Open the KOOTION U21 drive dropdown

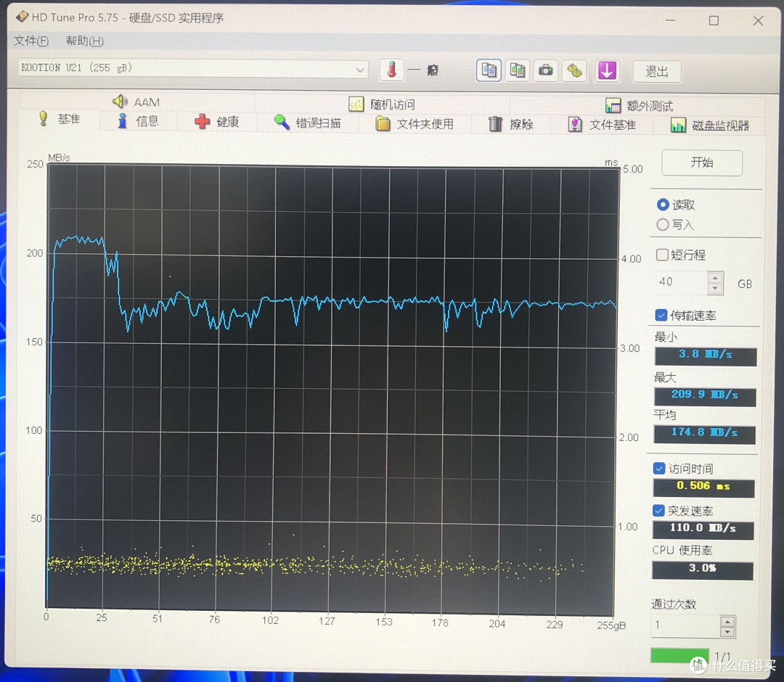coord(359,70)
